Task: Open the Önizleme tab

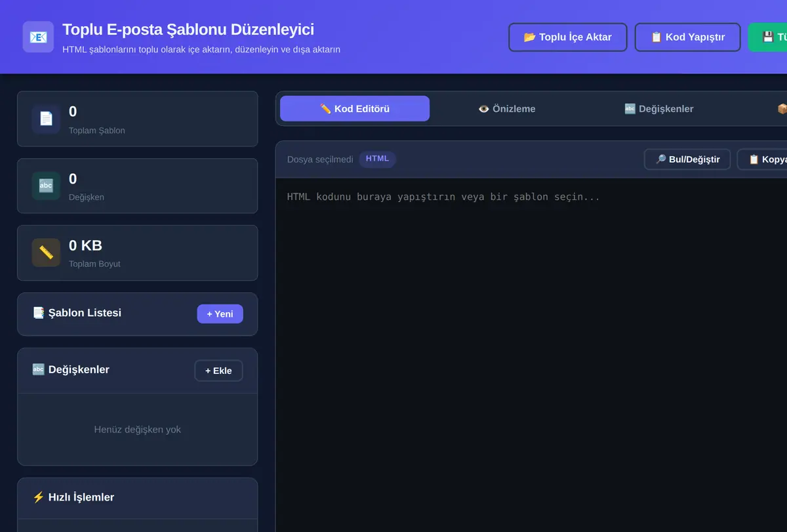Action: click(507, 108)
